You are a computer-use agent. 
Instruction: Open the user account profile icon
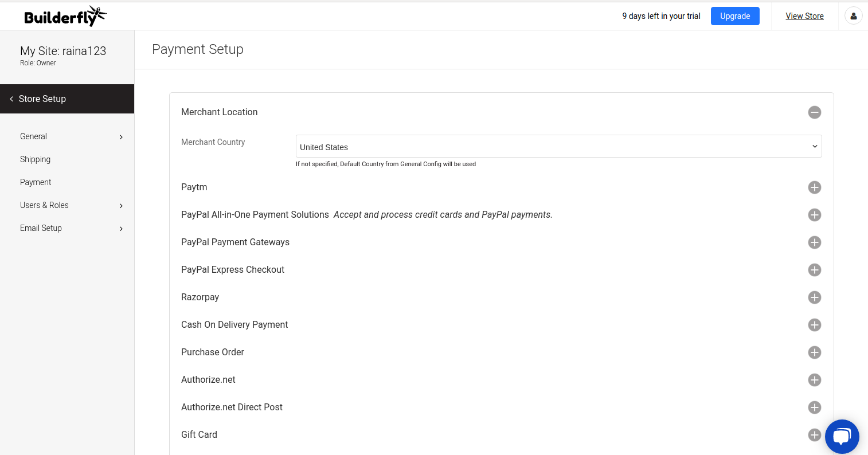(853, 16)
